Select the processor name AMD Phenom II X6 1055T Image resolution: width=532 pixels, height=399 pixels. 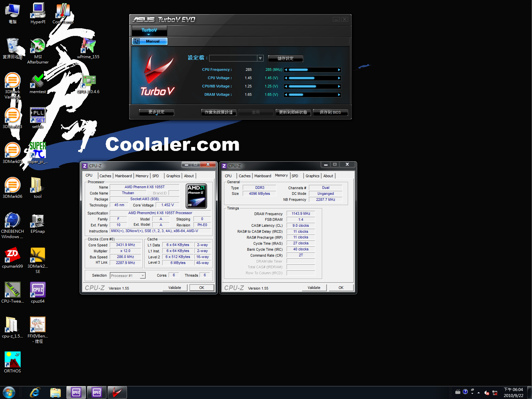tap(145, 187)
